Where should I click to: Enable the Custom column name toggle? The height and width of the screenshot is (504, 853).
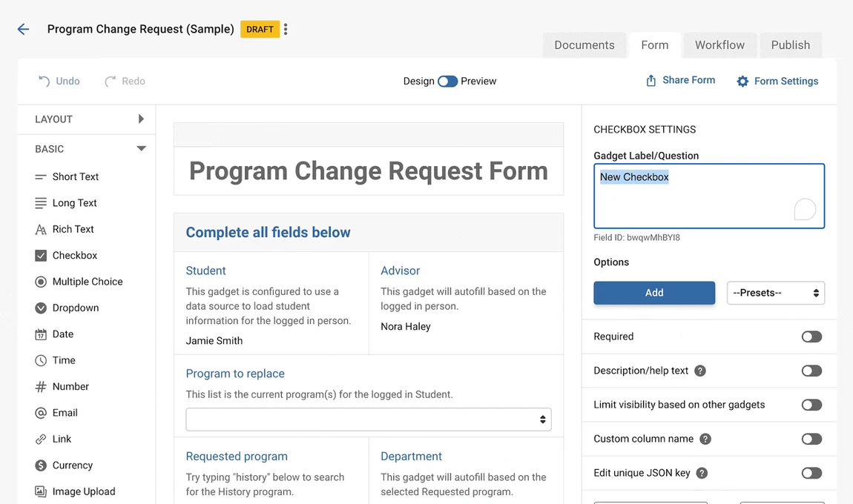(x=811, y=439)
